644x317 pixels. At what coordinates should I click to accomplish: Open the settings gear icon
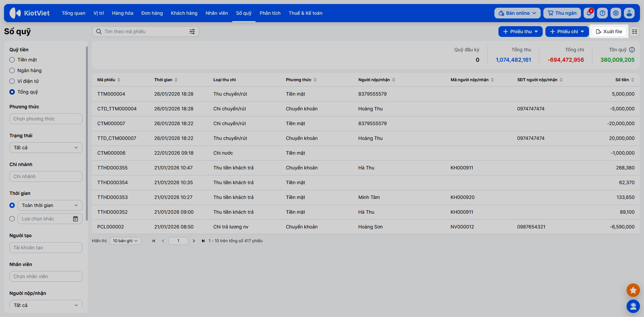click(616, 13)
